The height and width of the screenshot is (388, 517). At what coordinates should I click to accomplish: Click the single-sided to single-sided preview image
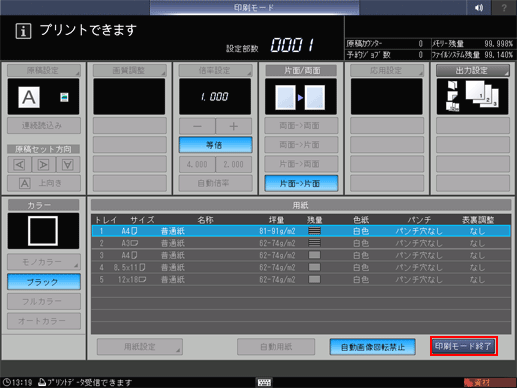[301, 97]
